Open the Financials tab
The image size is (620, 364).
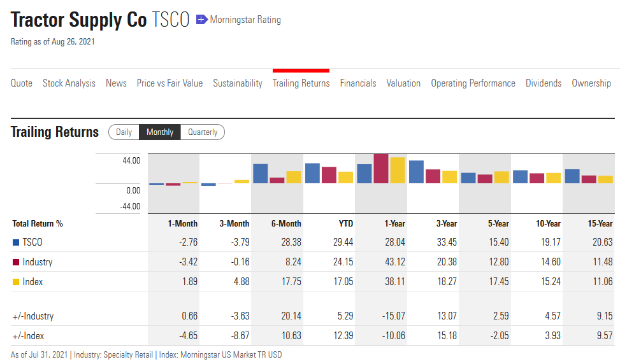point(358,83)
